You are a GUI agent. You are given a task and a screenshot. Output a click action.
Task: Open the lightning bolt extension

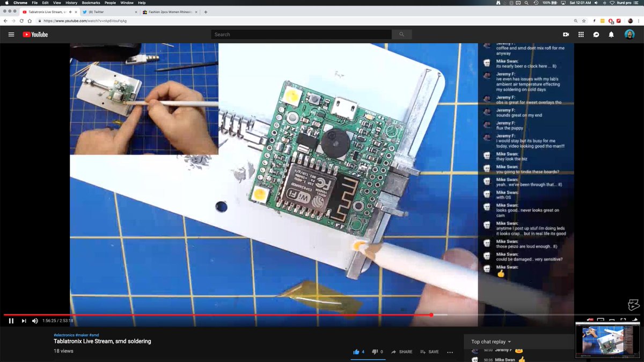point(594,21)
